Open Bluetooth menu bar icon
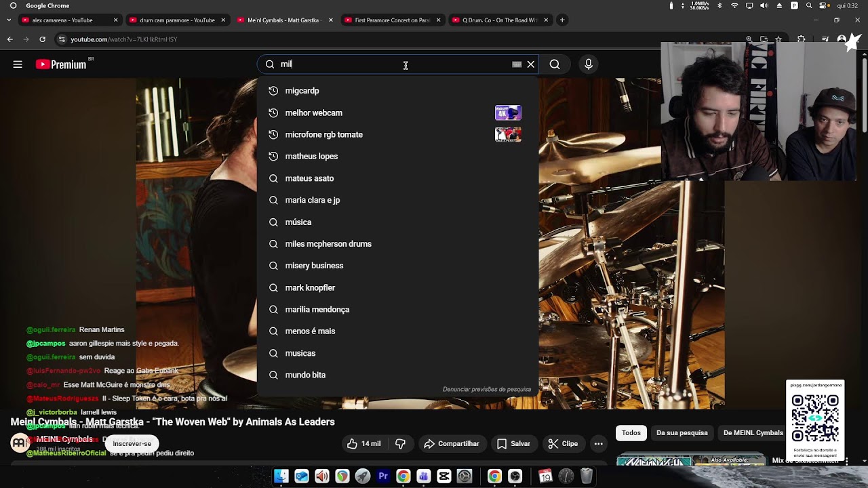Viewport: 868px width, 488px height. point(719,5)
